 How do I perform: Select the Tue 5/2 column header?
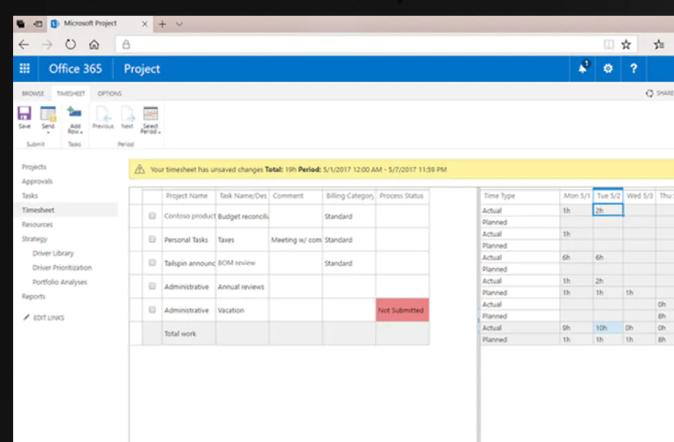(x=608, y=196)
